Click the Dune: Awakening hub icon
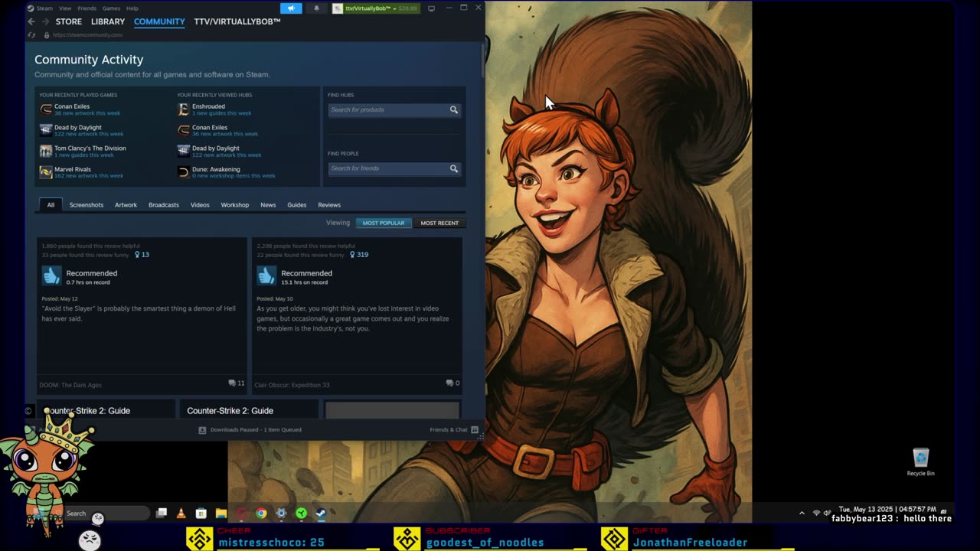Image resolution: width=980 pixels, height=551 pixels. tap(184, 172)
